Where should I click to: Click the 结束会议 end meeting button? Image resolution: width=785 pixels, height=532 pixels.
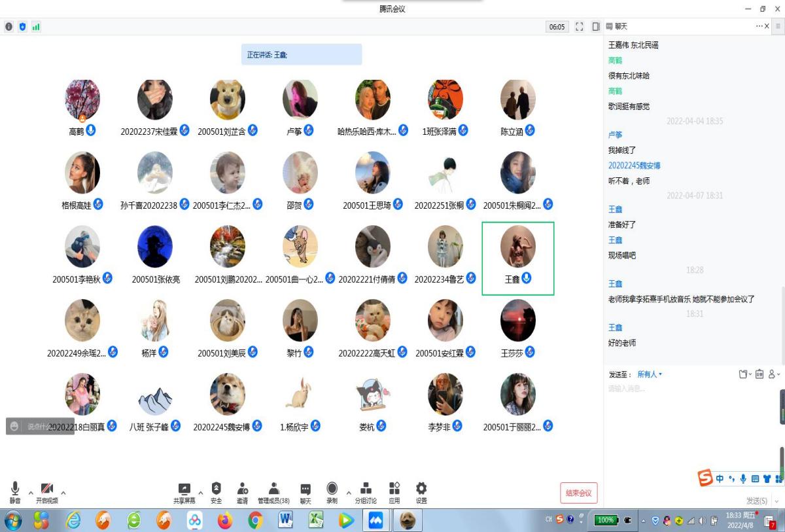578,493
